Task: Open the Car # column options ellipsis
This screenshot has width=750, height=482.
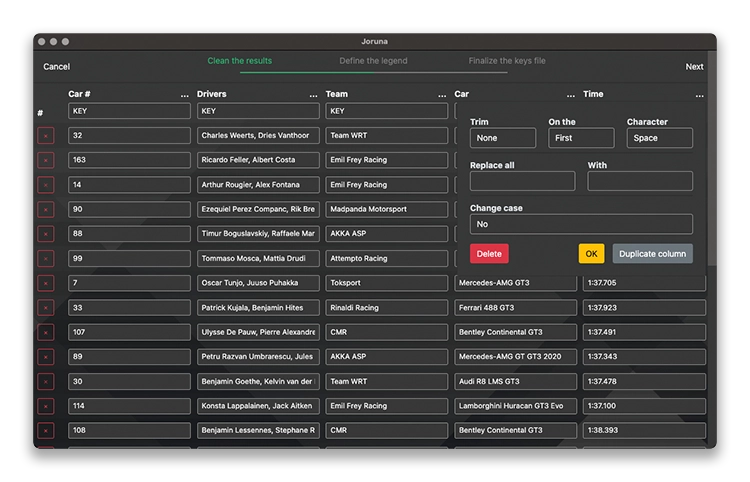Action: [x=184, y=95]
